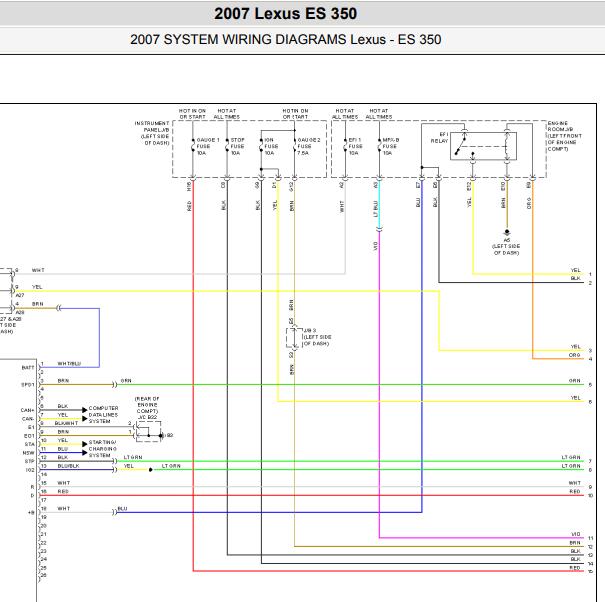This screenshot has height=602, width=605.
Task: Click the '+B' terminal label
Action: pos(31,512)
